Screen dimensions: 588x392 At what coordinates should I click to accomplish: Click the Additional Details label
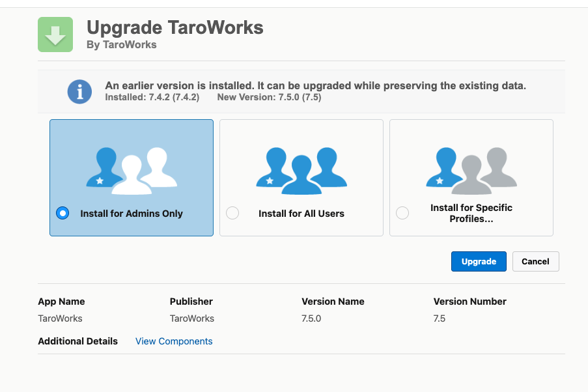click(77, 341)
